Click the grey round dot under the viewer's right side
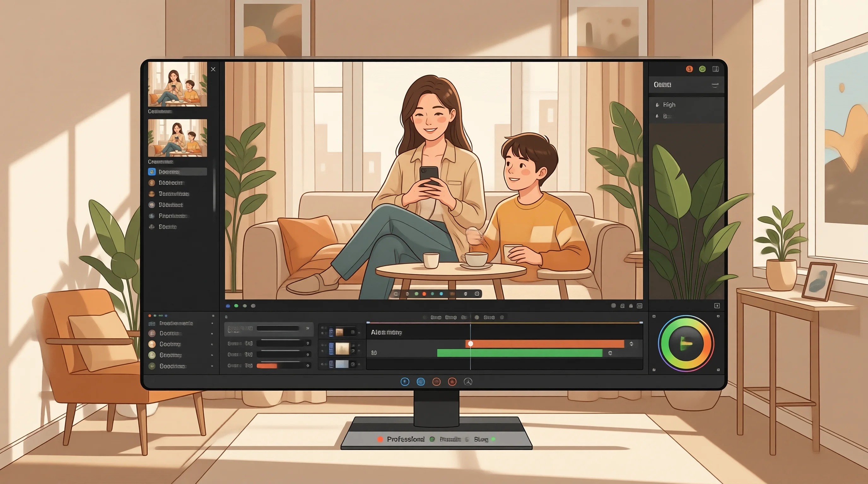This screenshot has height=484, width=868. tap(613, 306)
